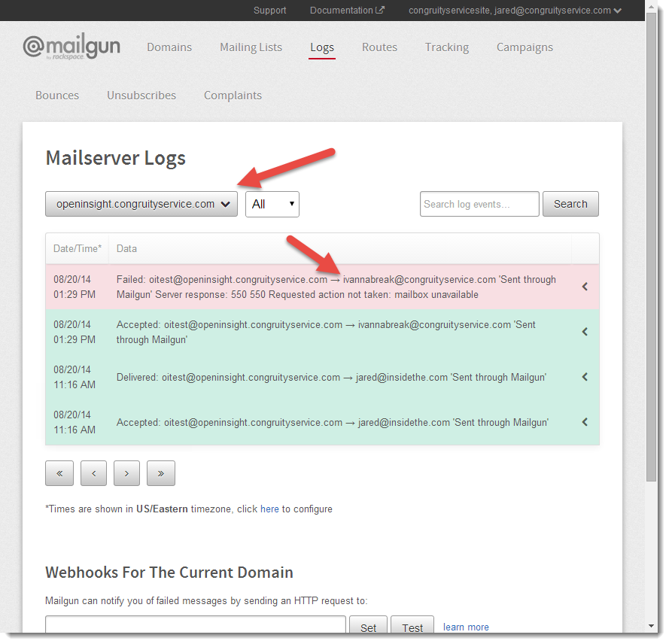Viewport: 669px width, 644px height.
Task: Select the 'Failed: oitest' log entry text
Action: [336, 287]
